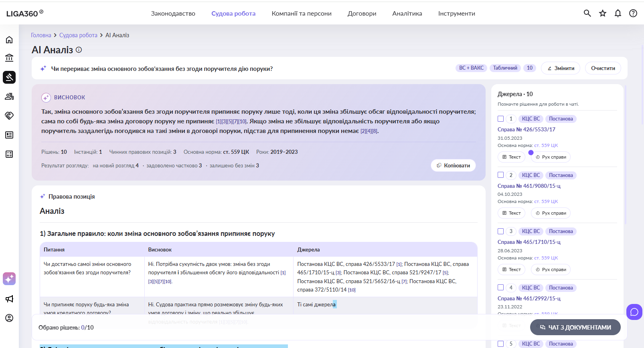Open the Аналітика menu

(x=407, y=14)
